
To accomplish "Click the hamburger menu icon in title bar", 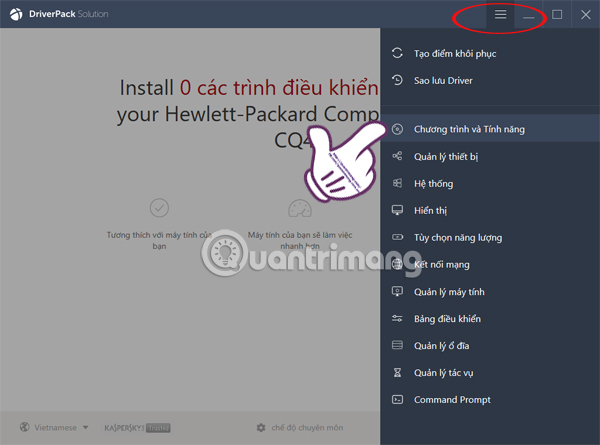I will point(500,14).
